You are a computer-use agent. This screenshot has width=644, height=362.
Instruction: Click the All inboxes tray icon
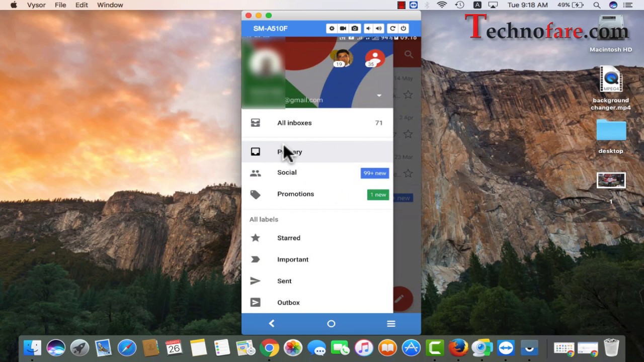click(x=255, y=123)
